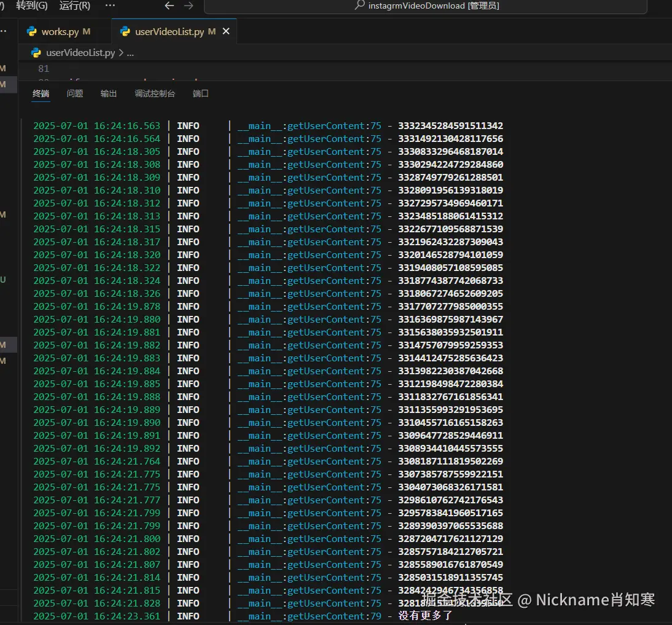
Task: Select the 终端 panel tab
Action: tap(41, 93)
